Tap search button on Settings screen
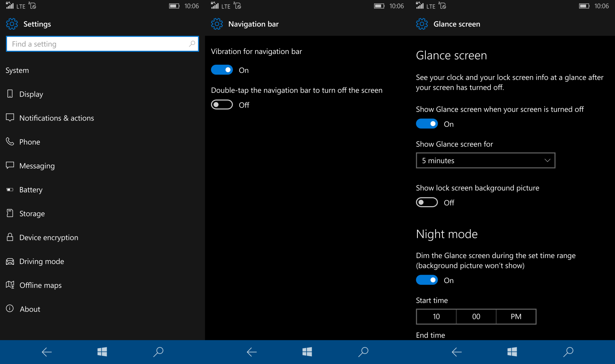Viewport: 615px width, 364px height. click(158, 352)
